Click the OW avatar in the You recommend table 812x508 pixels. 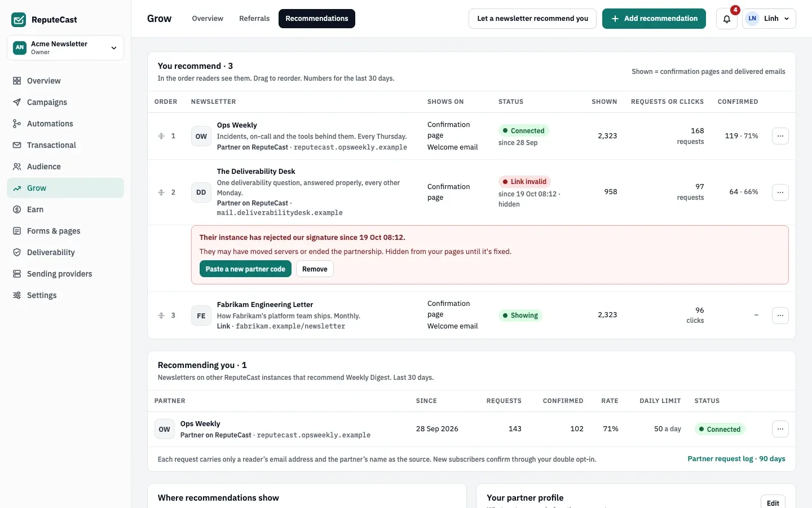201,136
